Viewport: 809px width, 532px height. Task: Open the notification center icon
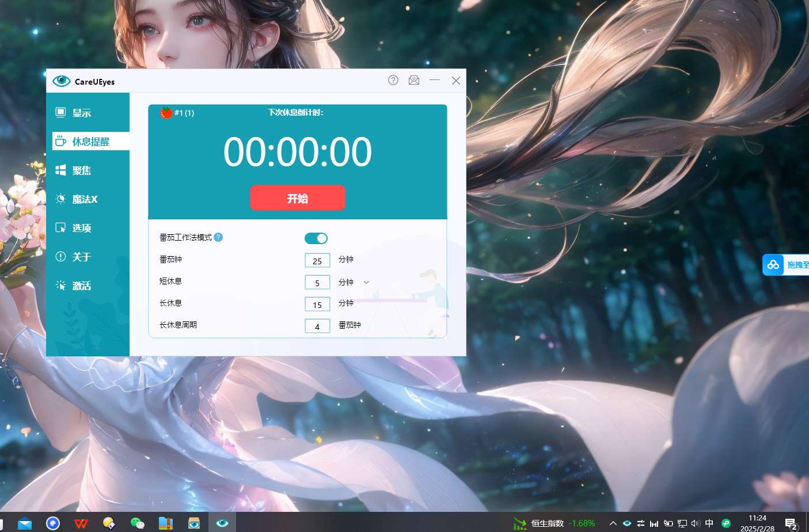click(x=791, y=523)
